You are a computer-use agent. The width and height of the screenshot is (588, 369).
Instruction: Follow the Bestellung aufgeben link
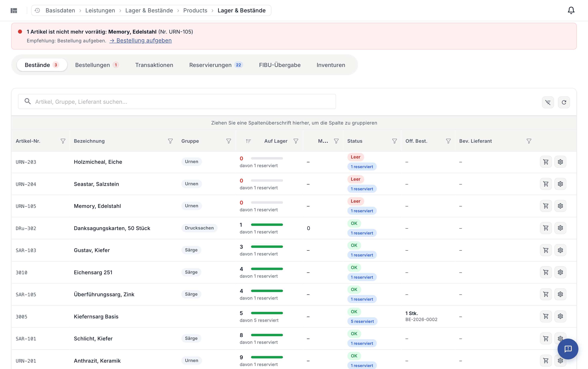141,41
